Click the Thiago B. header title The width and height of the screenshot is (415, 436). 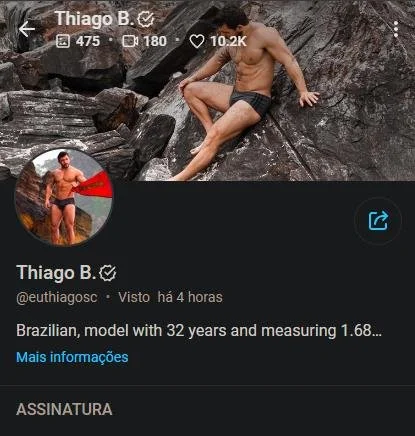coord(95,19)
